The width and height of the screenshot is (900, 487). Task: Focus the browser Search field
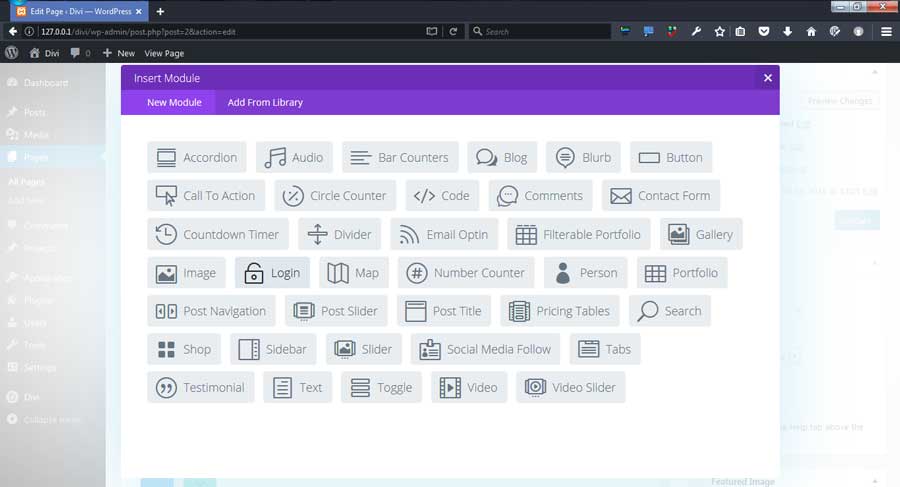(540, 32)
